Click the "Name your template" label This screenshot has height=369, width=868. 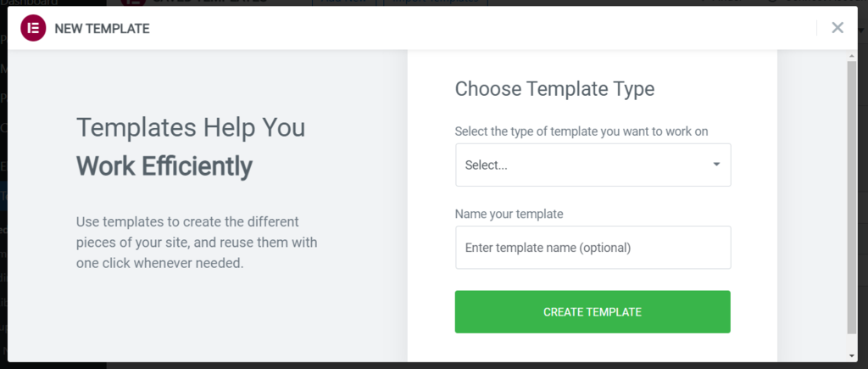pyautogui.click(x=509, y=214)
